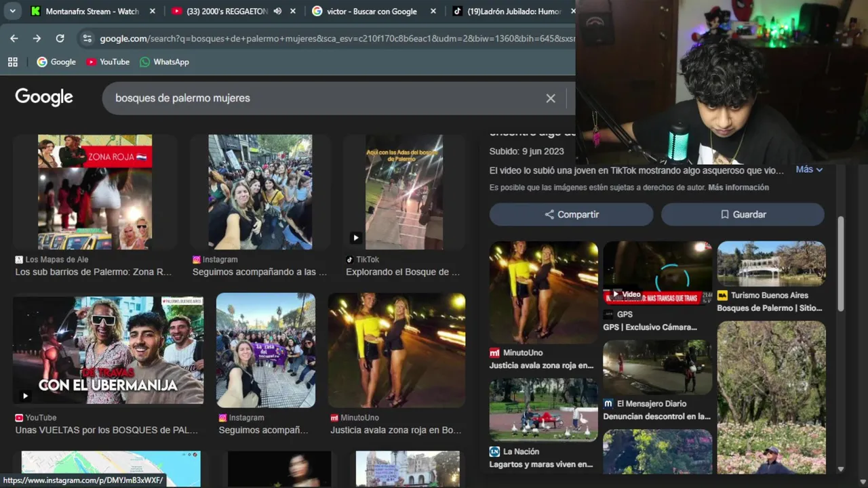The image size is (868, 488).
Task: Play video icon on TikTok thumbnail
Action: (356, 237)
